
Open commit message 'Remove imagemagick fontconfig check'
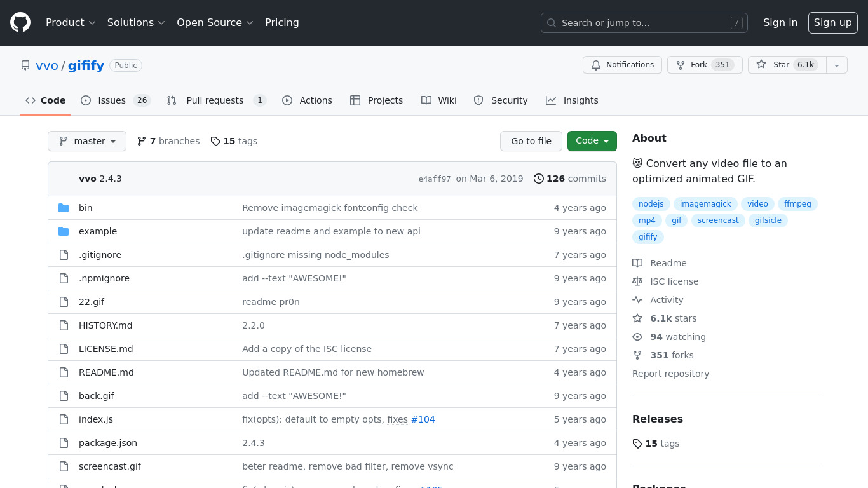click(x=330, y=208)
